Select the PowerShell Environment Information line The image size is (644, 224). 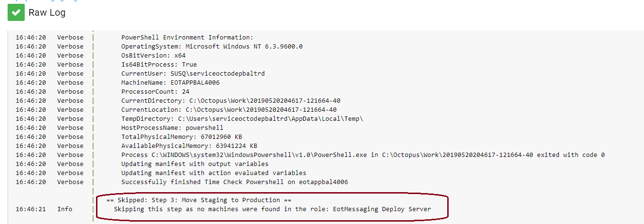click(x=188, y=38)
